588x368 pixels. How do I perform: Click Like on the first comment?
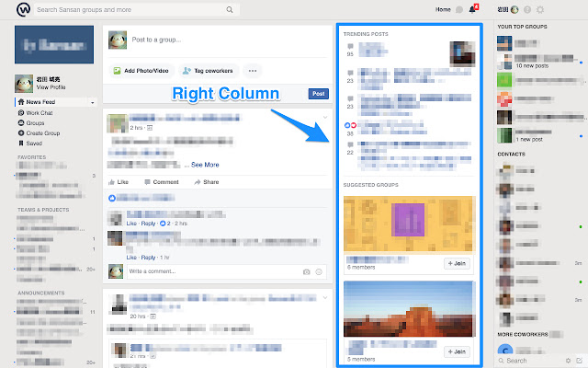click(131, 224)
